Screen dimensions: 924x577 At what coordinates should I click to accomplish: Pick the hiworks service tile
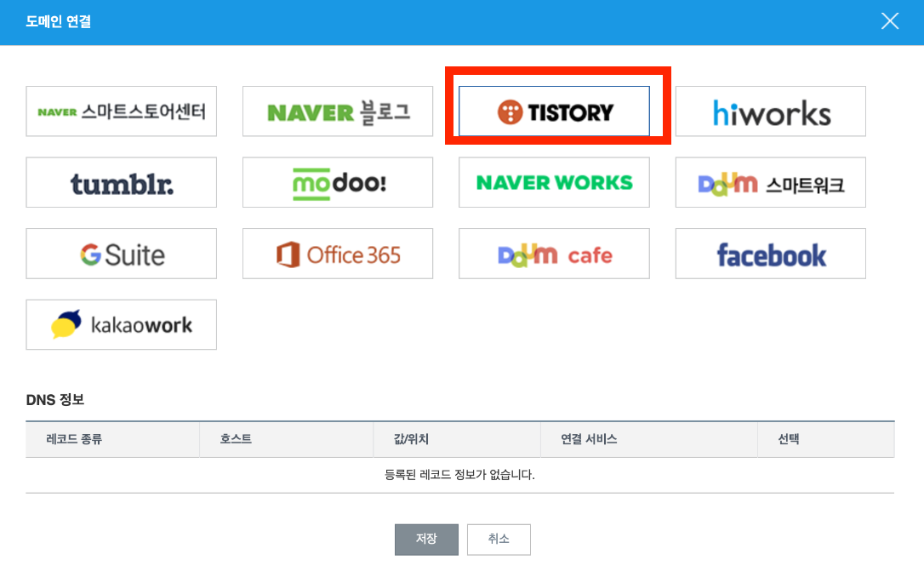[x=771, y=111]
